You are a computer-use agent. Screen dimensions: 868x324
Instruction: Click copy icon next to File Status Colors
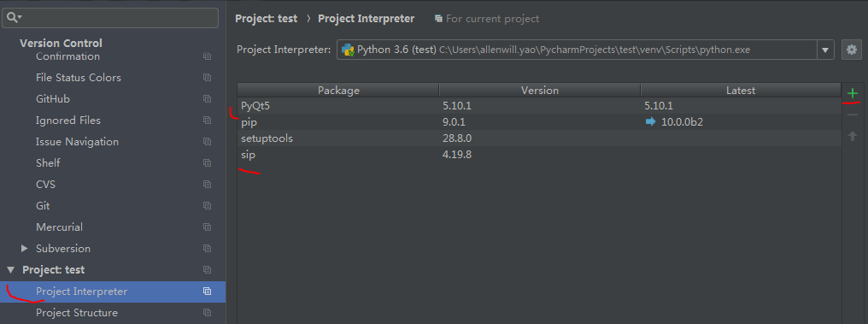207,78
